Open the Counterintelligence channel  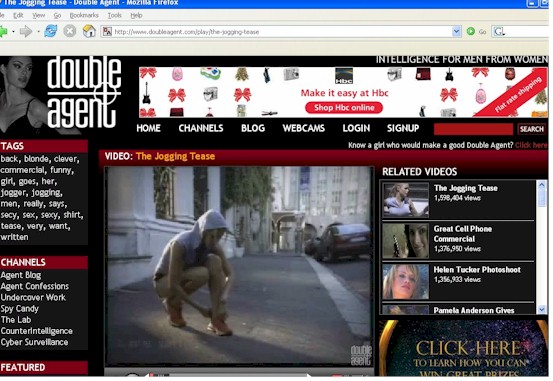click(x=36, y=331)
